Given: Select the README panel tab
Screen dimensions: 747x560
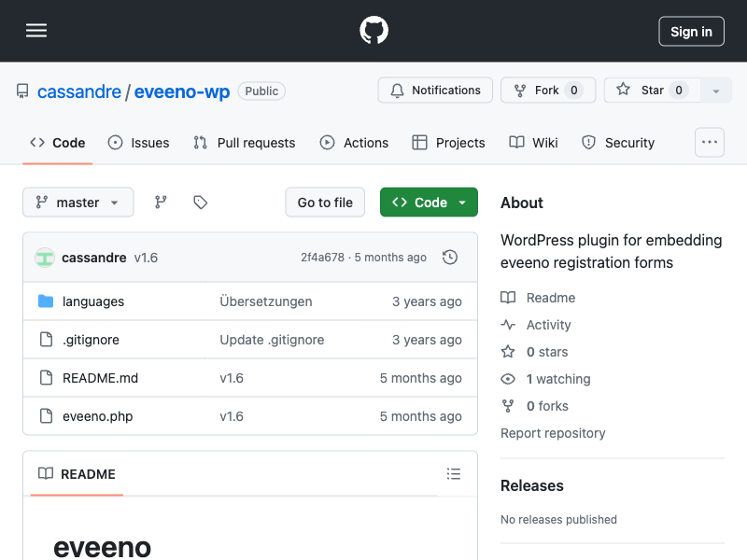Looking at the screenshot, I should pyautogui.click(x=77, y=474).
